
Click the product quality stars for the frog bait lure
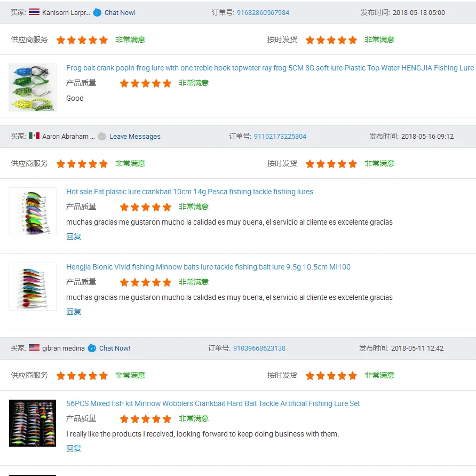(145, 83)
